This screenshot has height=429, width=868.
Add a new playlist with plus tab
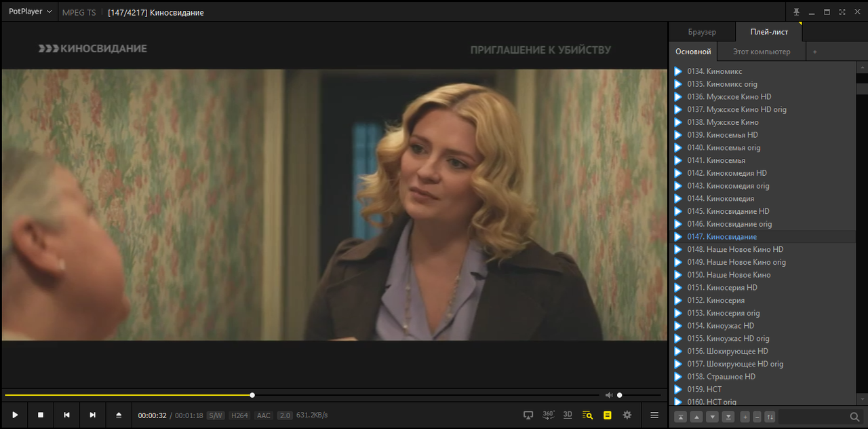point(815,52)
